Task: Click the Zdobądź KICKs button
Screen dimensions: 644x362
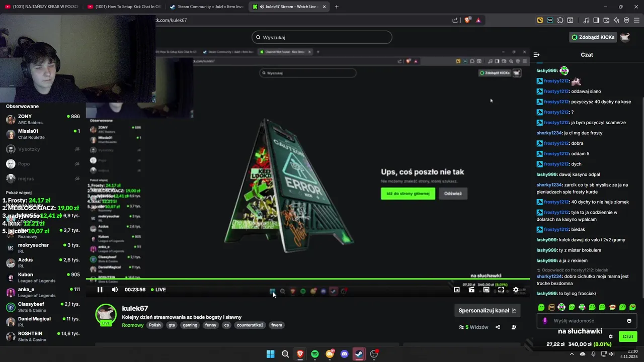Action: tap(593, 37)
